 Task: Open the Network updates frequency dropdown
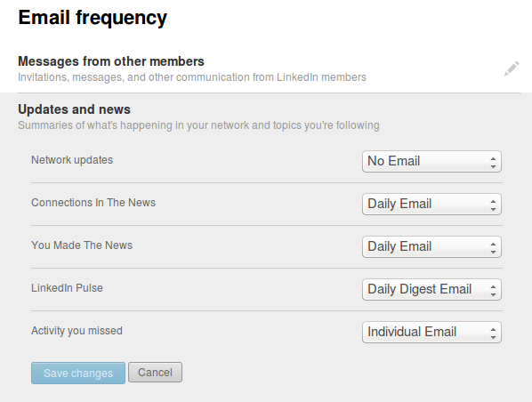click(431, 162)
